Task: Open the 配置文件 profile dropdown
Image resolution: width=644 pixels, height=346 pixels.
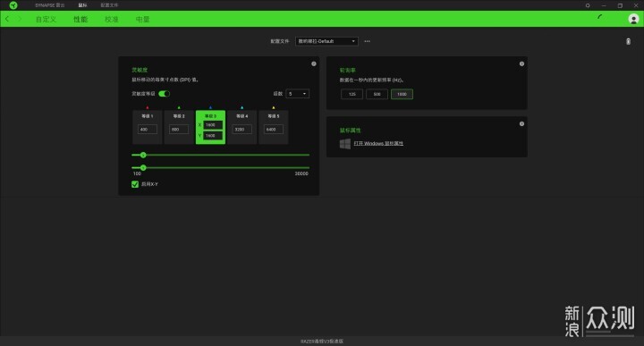Action: coord(326,41)
